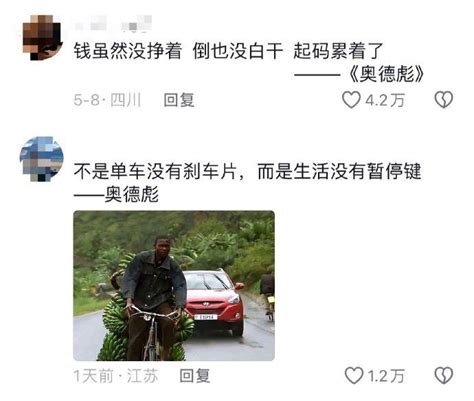The height and width of the screenshot is (401, 474).
Task: Tap the 《奥德彪》 signature line
Action: click(359, 74)
